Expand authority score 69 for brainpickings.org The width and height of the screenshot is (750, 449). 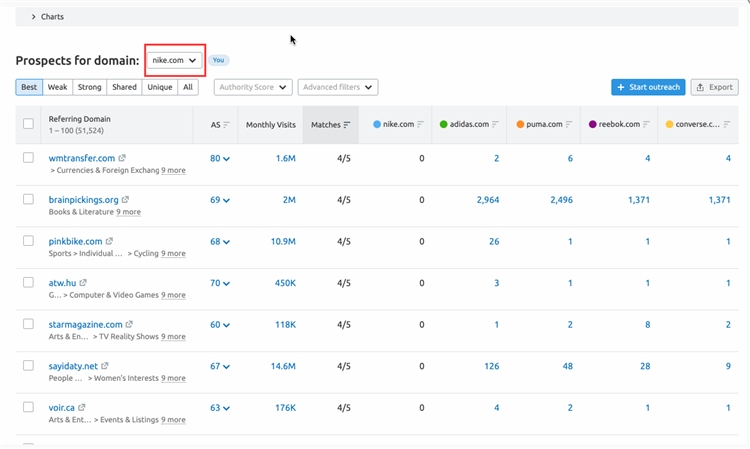pyautogui.click(x=220, y=200)
